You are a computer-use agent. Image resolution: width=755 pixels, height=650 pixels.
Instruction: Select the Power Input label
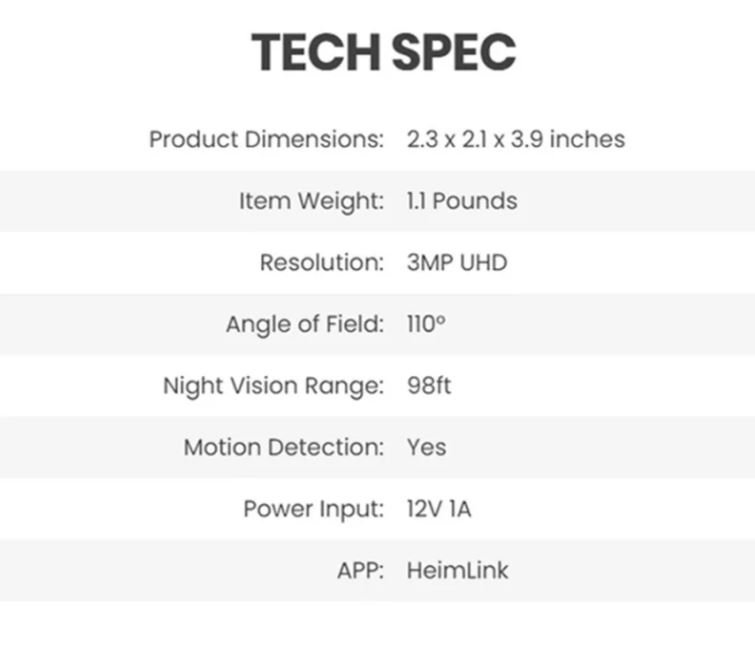(313, 509)
